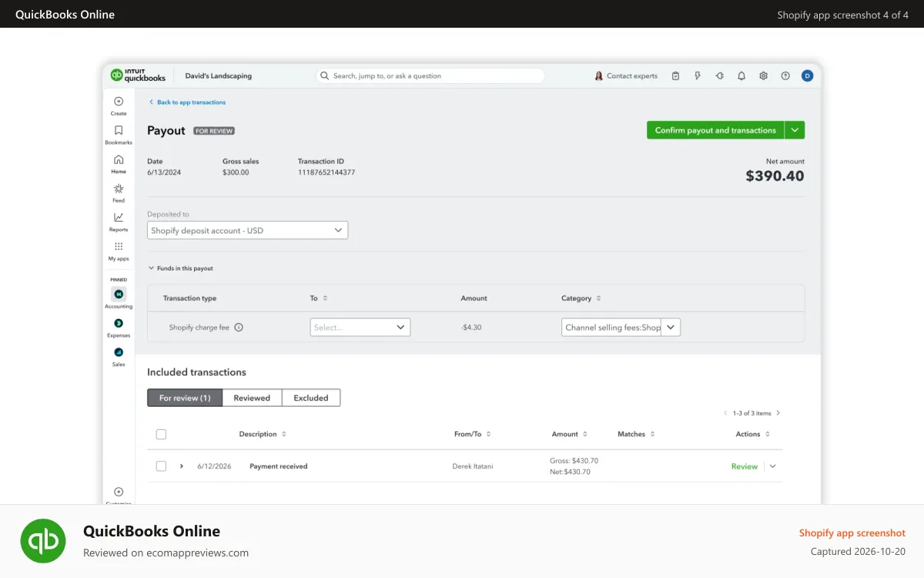The height and width of the screenshot is (578, 924).
Task: Click Derek Itatani in From/To column
Action: coord(473,466)
